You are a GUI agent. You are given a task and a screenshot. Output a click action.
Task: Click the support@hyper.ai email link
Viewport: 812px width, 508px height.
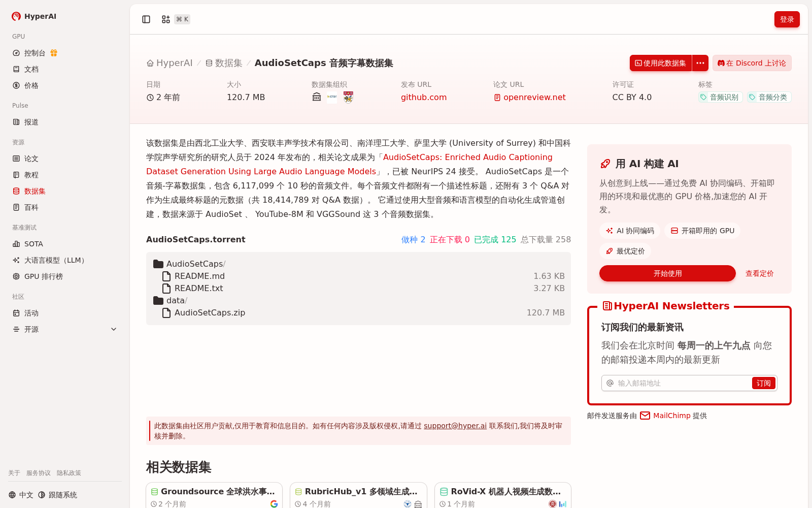pos(455,426)
